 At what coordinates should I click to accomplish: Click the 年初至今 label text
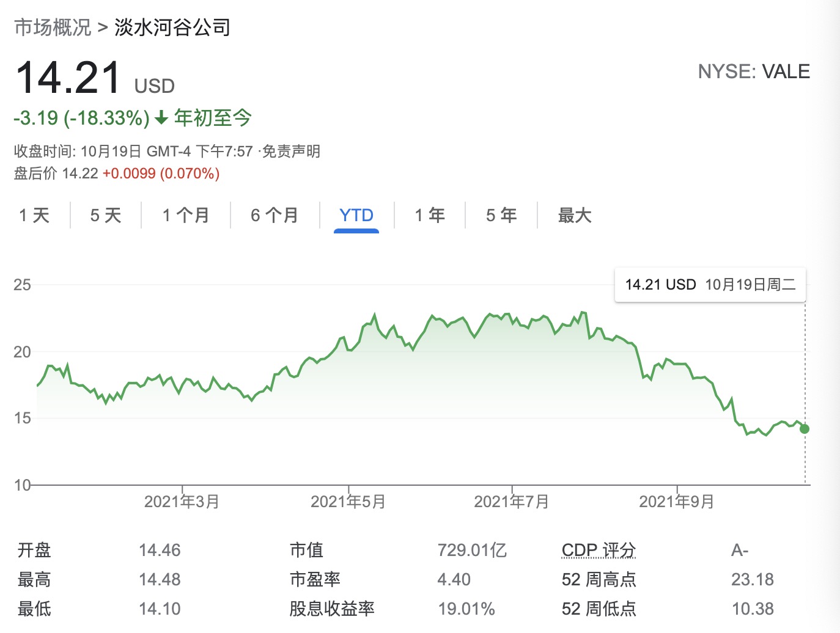coord(213,117)
